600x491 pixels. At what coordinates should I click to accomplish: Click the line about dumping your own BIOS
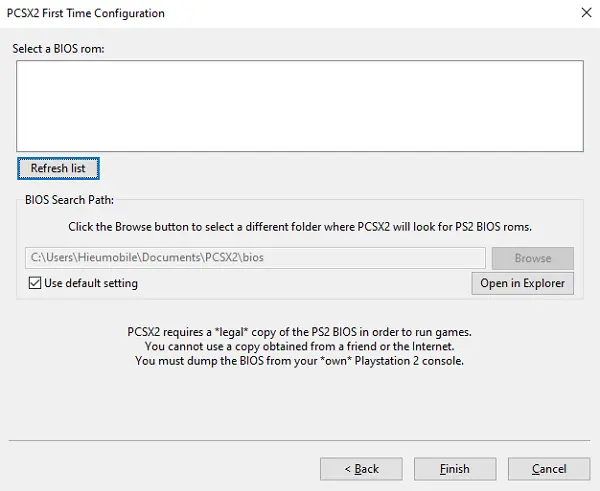pos(299,361)
